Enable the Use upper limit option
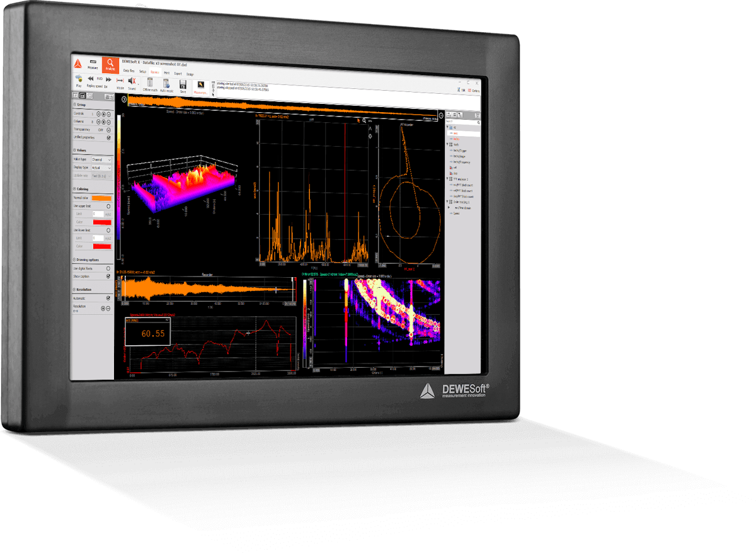This screenshot has width=756, height=553. tap(108, 205)
